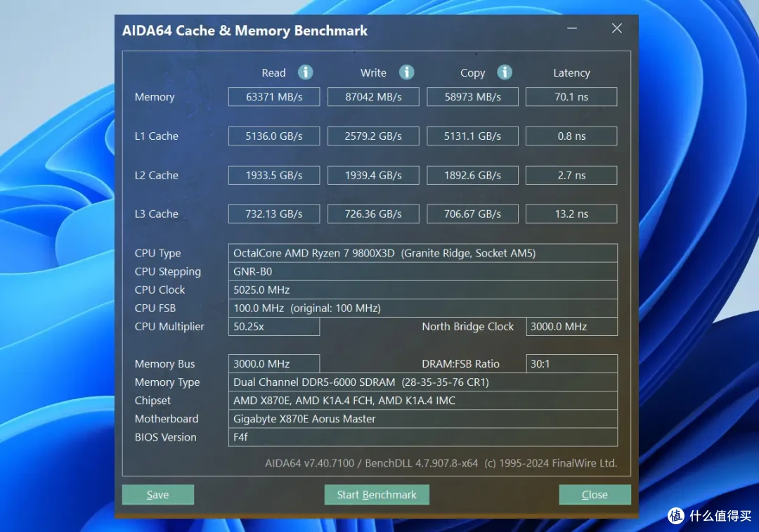The image size is (759, 532).
Task: Click Memory Type field DDR5-6000 SDRAM
Action: point(423,382)
